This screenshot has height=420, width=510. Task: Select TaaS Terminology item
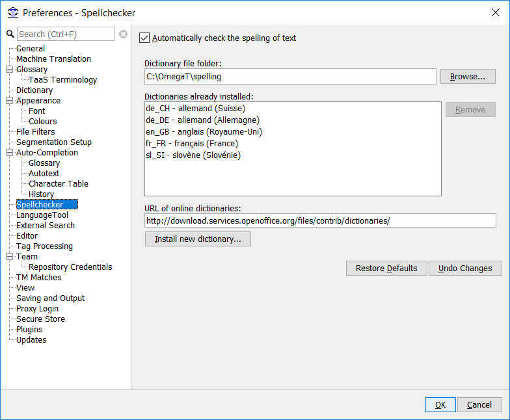62,79
